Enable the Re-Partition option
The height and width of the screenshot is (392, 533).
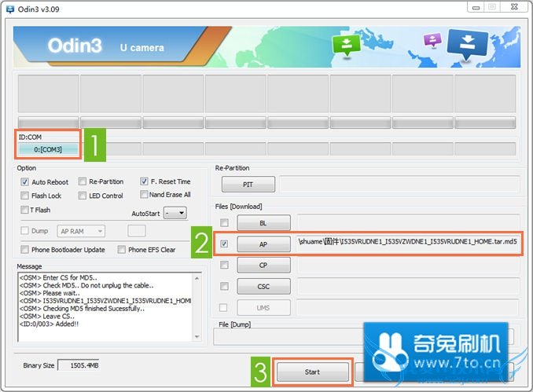pyautogui.click(x=83, y=181)
